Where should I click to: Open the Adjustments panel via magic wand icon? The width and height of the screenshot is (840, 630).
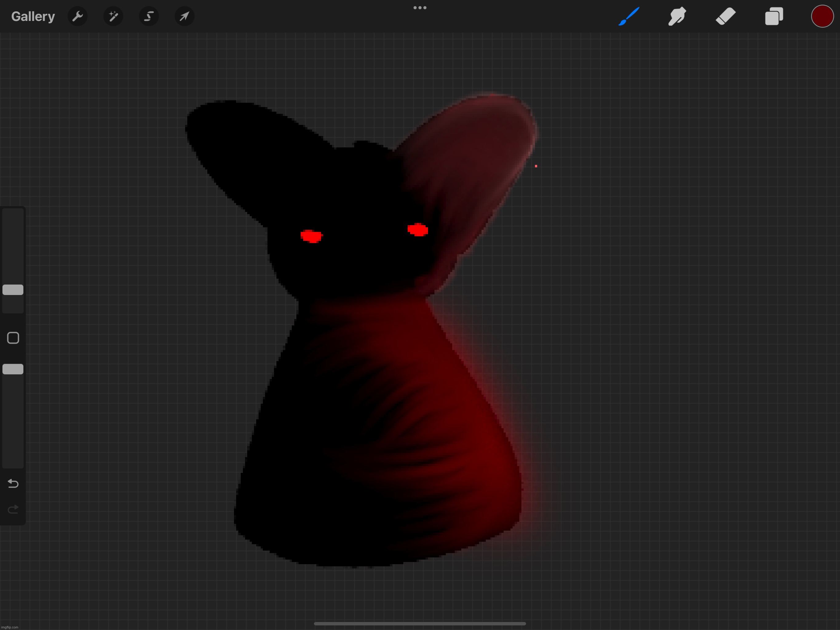113,16
